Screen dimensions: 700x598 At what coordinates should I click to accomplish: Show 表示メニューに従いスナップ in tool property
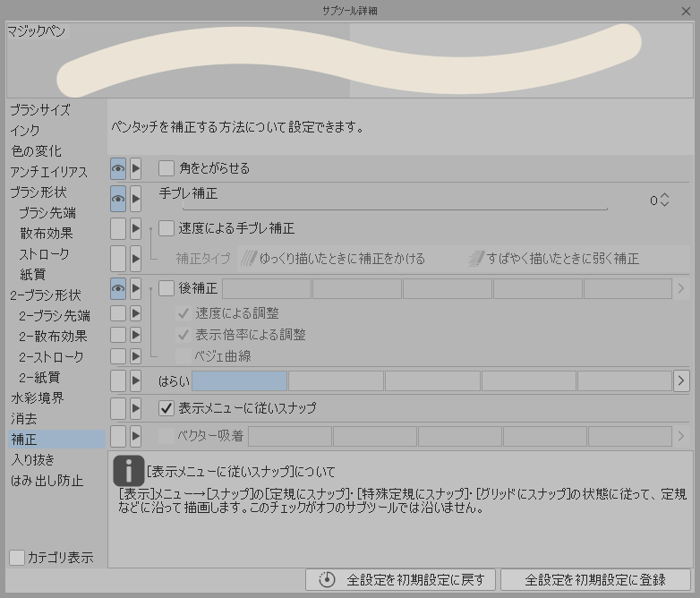118,408
